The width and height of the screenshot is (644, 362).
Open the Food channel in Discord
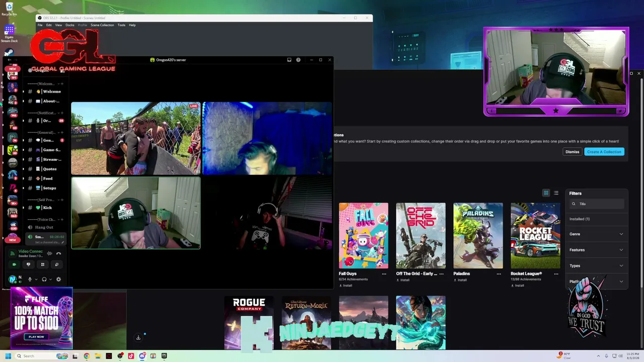(x=46, y=178)
